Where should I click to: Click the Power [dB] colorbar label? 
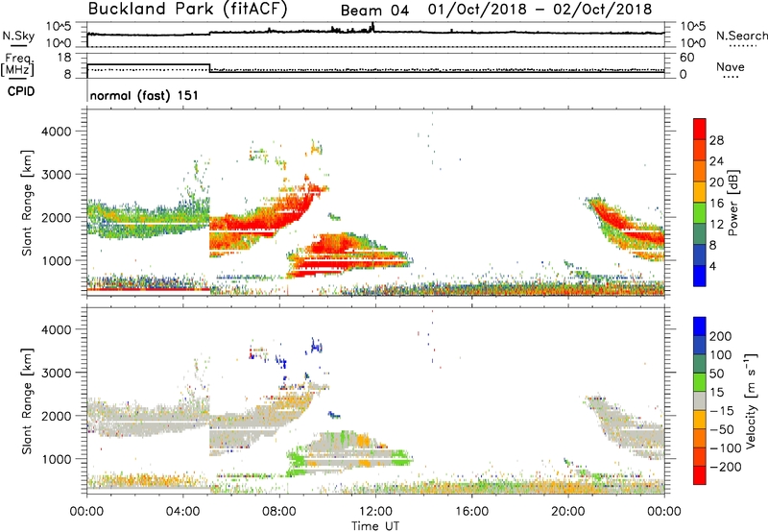coord(732,203)
